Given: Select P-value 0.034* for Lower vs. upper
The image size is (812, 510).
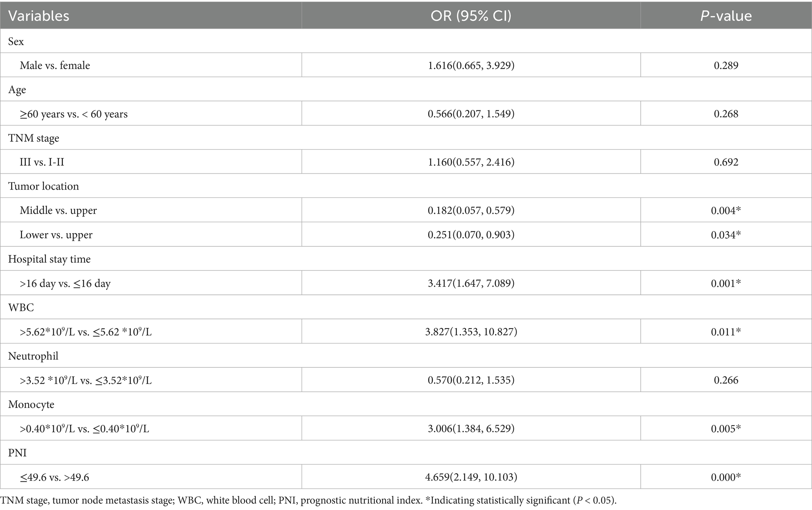Looking at the screenshot, I should click(726, 235).
